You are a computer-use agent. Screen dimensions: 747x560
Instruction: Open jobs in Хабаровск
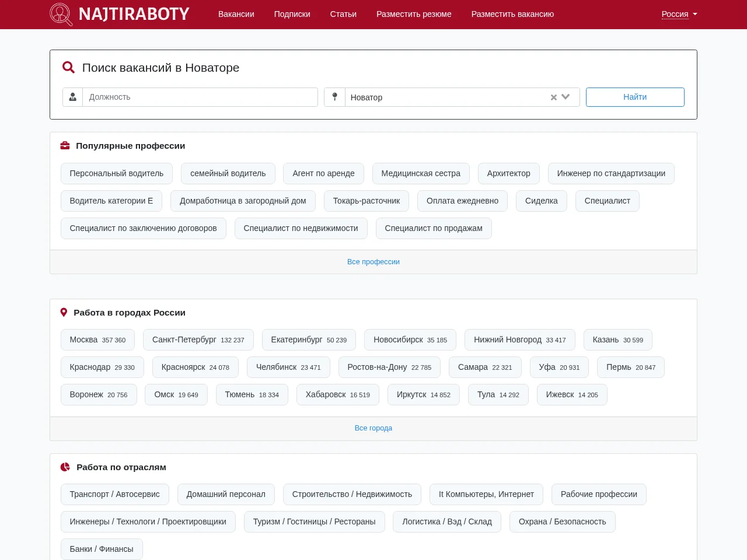click(x=338, y=394)
